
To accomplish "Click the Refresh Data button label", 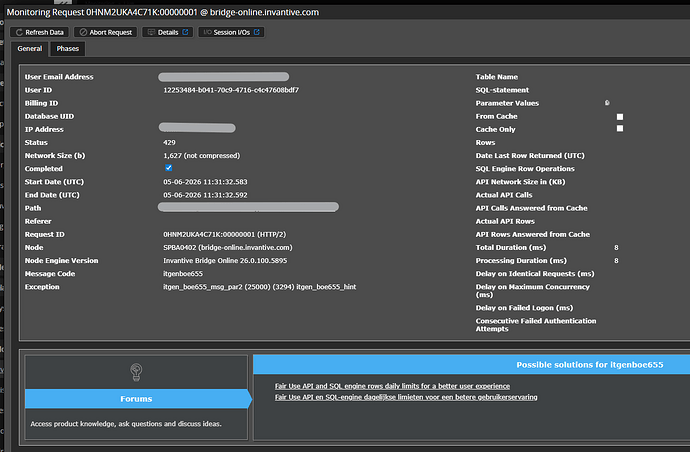I will click(44, 32).
